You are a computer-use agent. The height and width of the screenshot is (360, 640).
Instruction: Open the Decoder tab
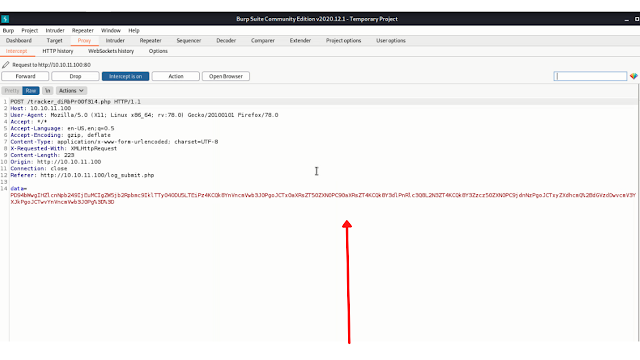(226, 40)
